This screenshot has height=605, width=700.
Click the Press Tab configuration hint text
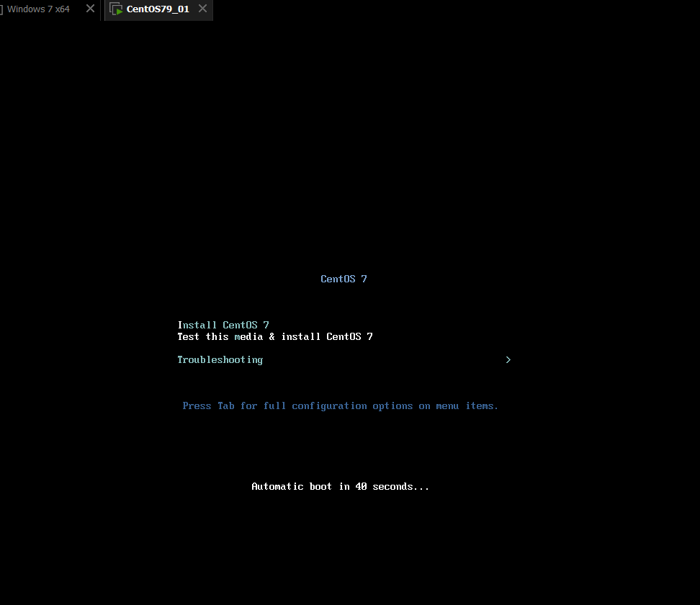(340, 406)
